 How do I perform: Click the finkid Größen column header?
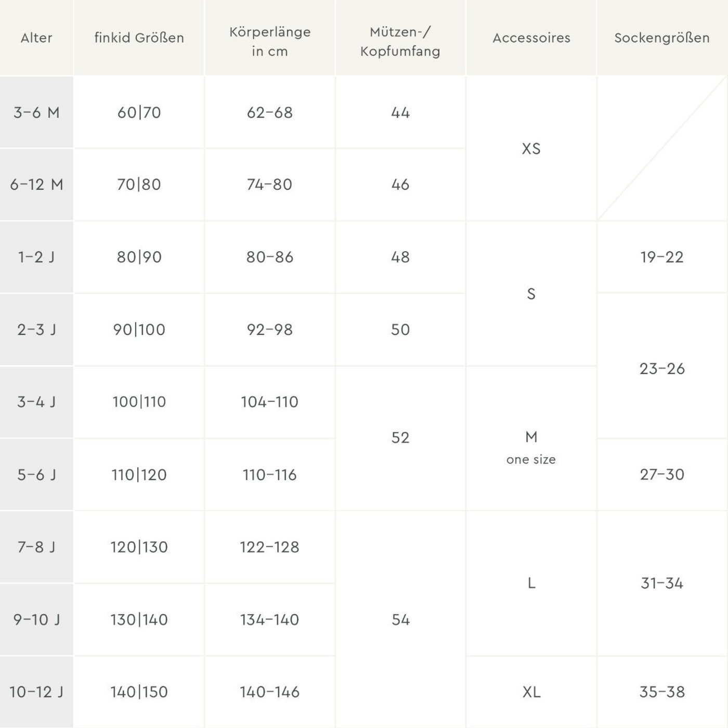[139, 38]
